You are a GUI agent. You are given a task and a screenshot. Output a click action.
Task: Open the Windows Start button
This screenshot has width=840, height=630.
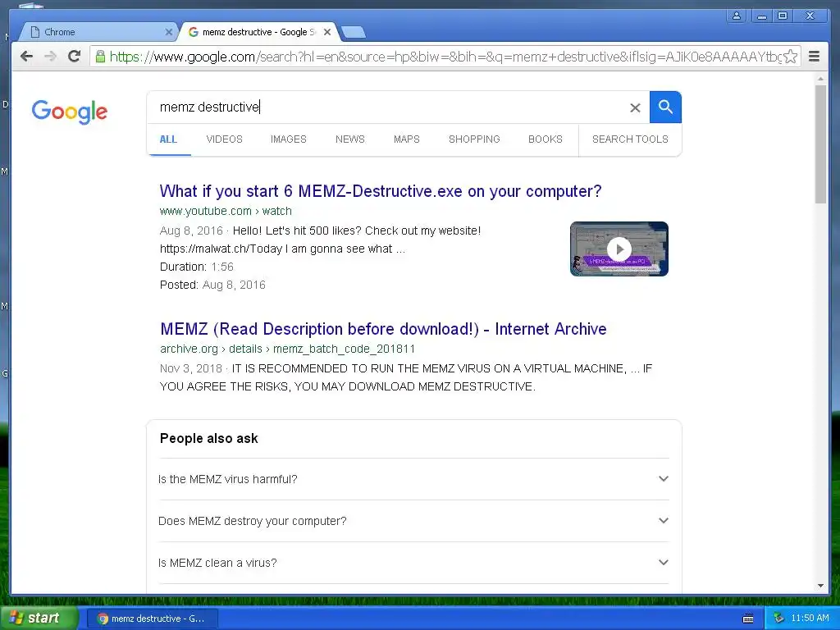point(38,618)
